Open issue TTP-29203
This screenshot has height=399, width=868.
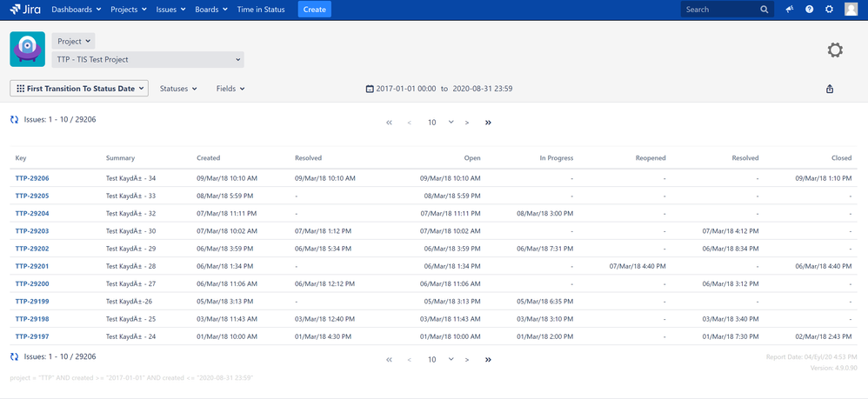32,230
